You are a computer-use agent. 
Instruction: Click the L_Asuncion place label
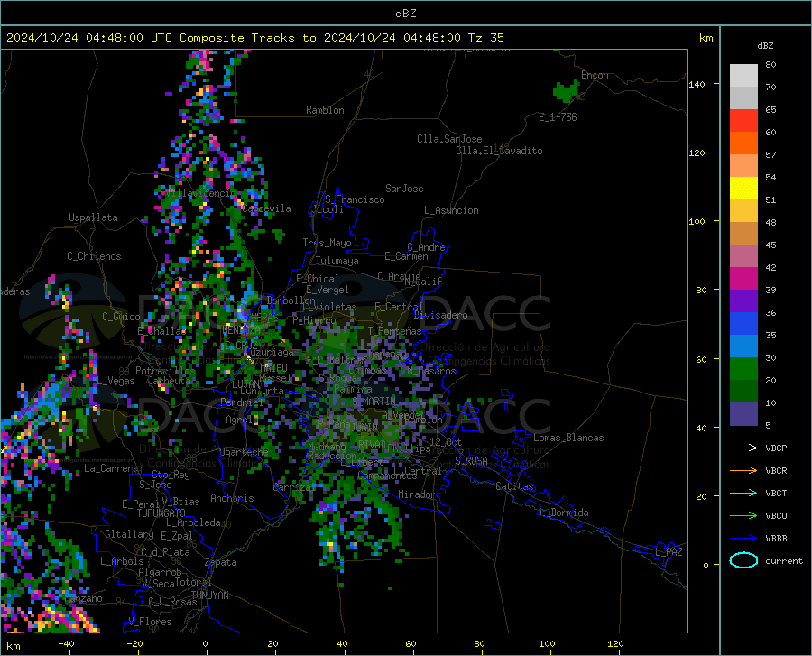[x=451, y=210]
